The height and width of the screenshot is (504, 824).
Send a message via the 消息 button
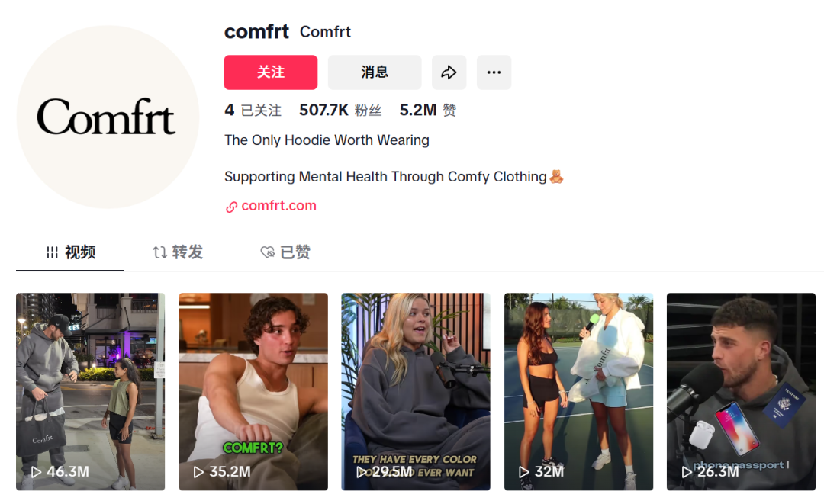pos(375,72)
